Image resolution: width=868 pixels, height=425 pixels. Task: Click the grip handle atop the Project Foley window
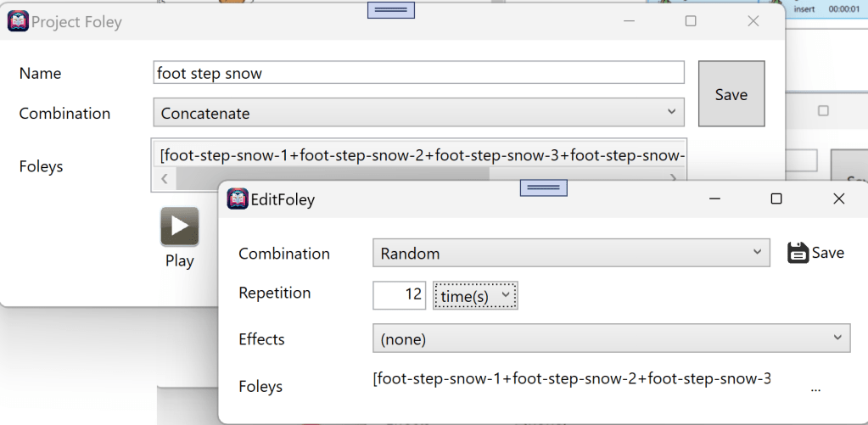coord(390,9)
